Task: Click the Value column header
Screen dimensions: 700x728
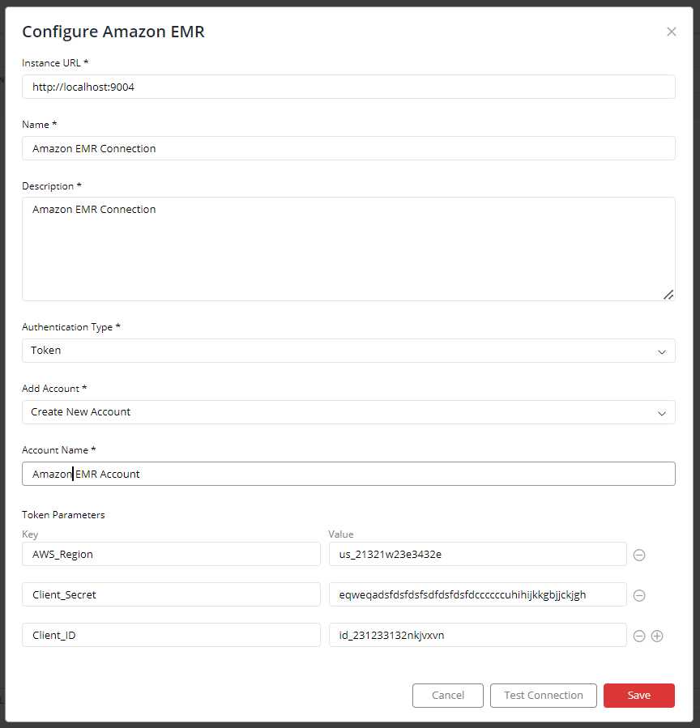Action: pyautogui.click(x=341, y=534)
